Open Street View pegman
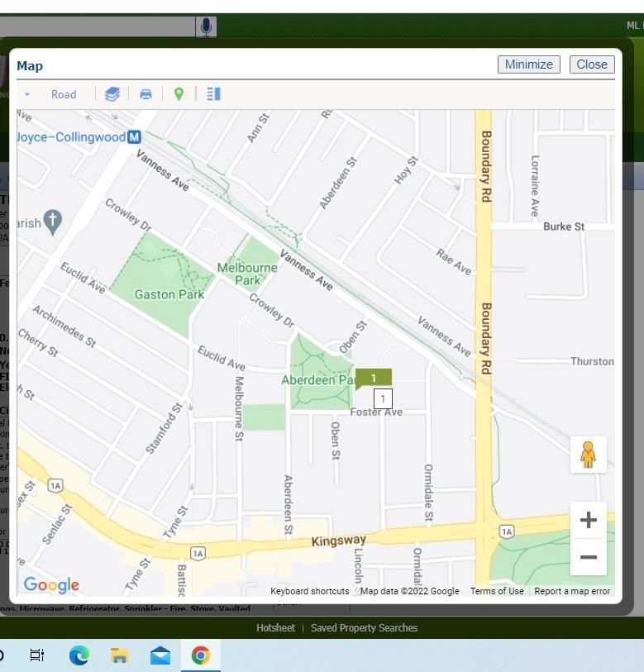This screenshot has height=672, width=644. (588, 455)
